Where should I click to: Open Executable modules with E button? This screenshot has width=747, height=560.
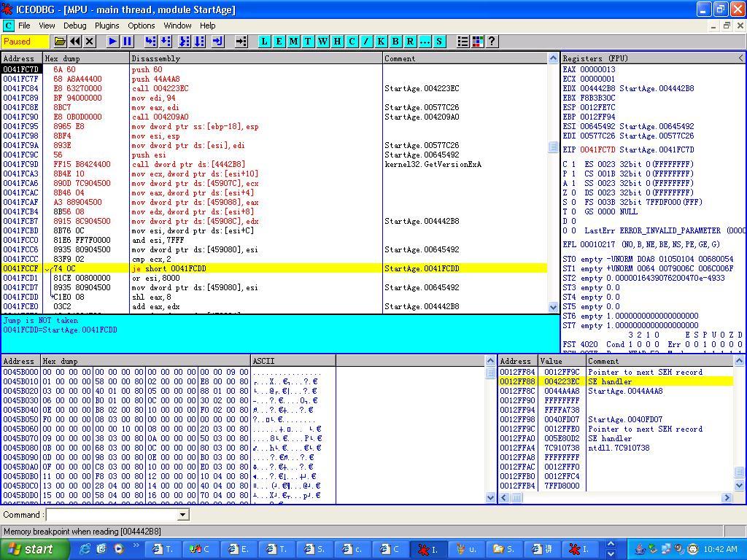pyautogui.click(x=279, y=42)
